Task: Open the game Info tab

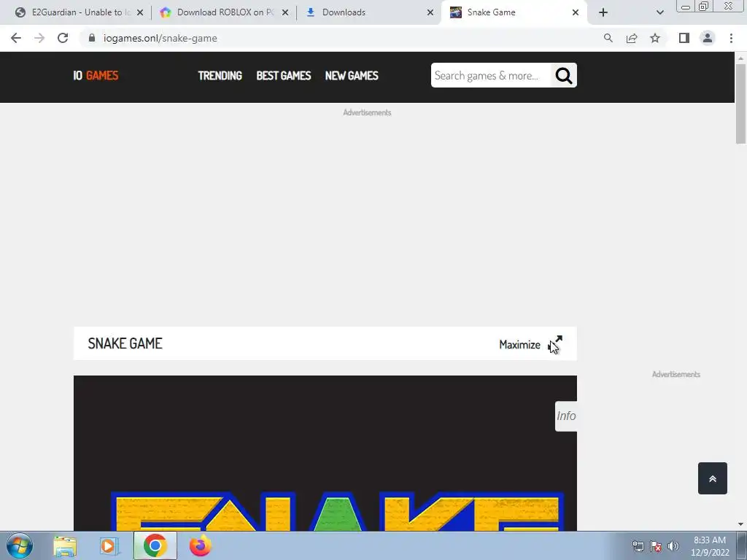Action: [566, 416]
